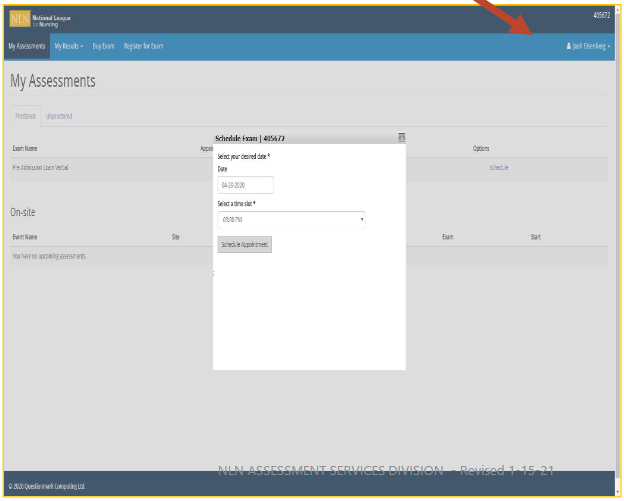Click the Options column header
The width and height of the screenshot is (624, 501).
[x=481, y=148]
